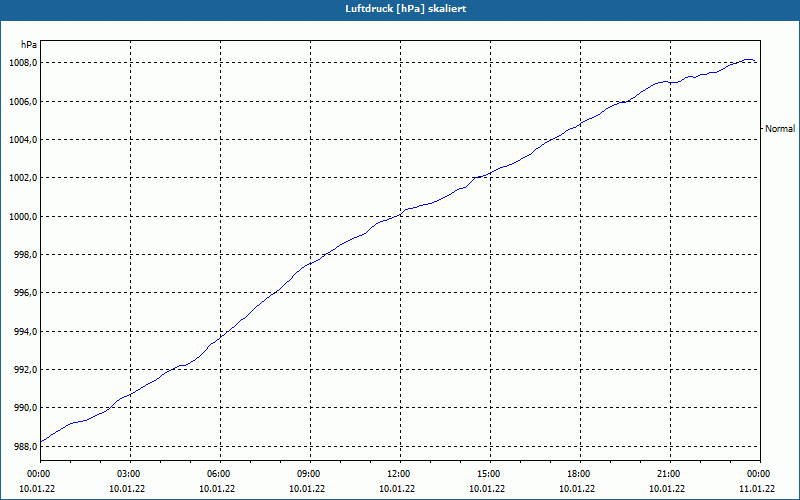Click the '18:00' time axis label

pyautogui.click(x=581, y=474)
